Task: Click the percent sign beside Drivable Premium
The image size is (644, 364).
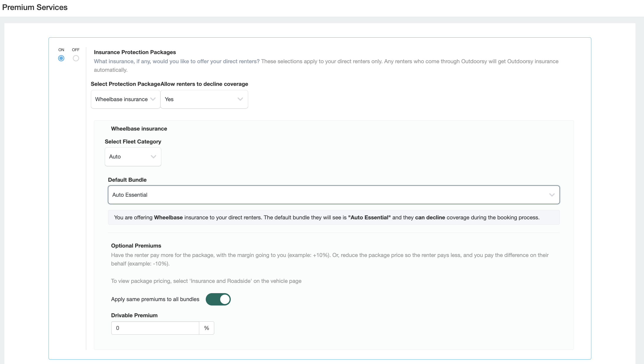Action: [207, 328]
